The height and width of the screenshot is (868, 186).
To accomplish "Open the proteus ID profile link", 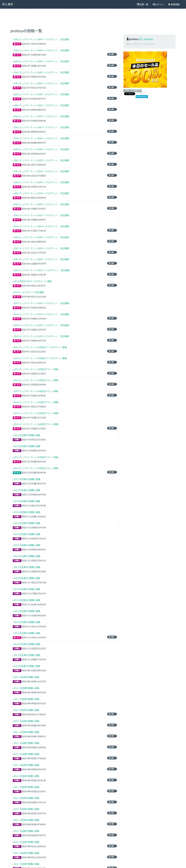I will (x=146, y=39).
